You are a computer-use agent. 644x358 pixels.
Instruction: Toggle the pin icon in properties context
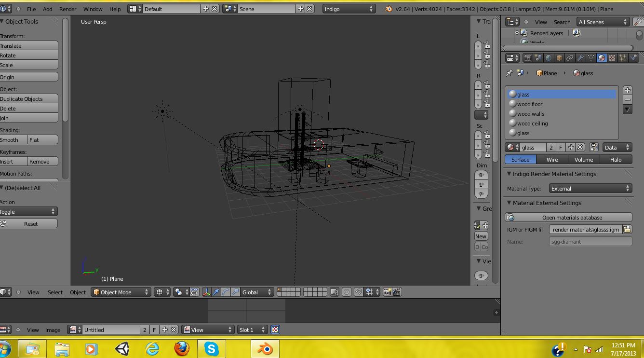coord(510,73)
